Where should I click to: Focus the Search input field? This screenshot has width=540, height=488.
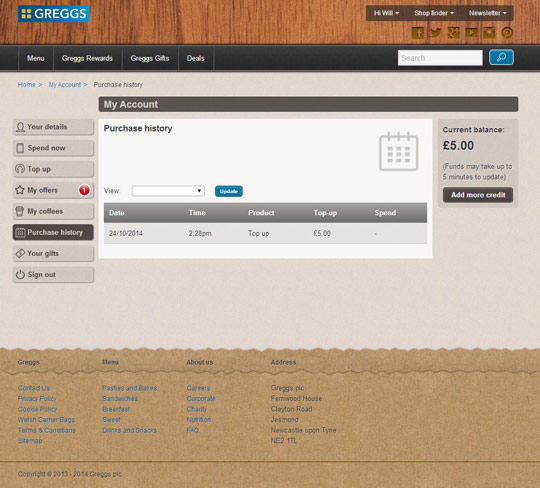[x=440, y=58]
